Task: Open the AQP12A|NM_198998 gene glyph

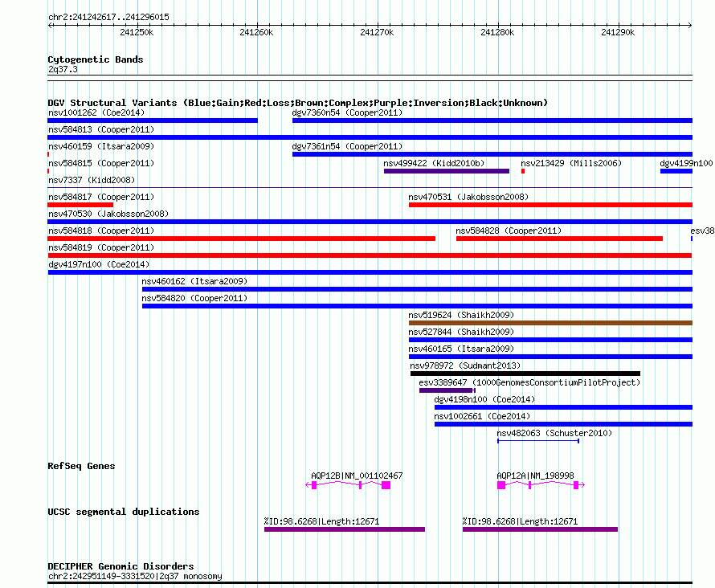Action: [x=541, y=485]
